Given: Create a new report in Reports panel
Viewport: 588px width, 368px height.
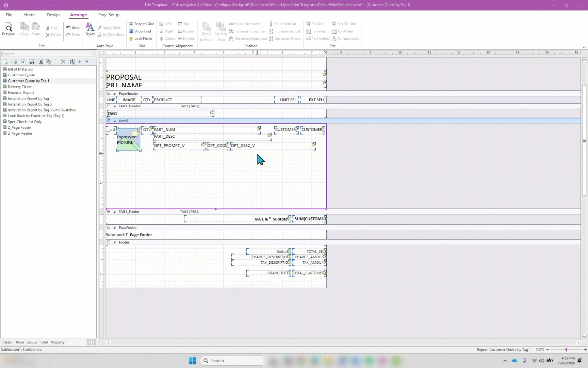Looking at the screenshot, I should 5,62.
